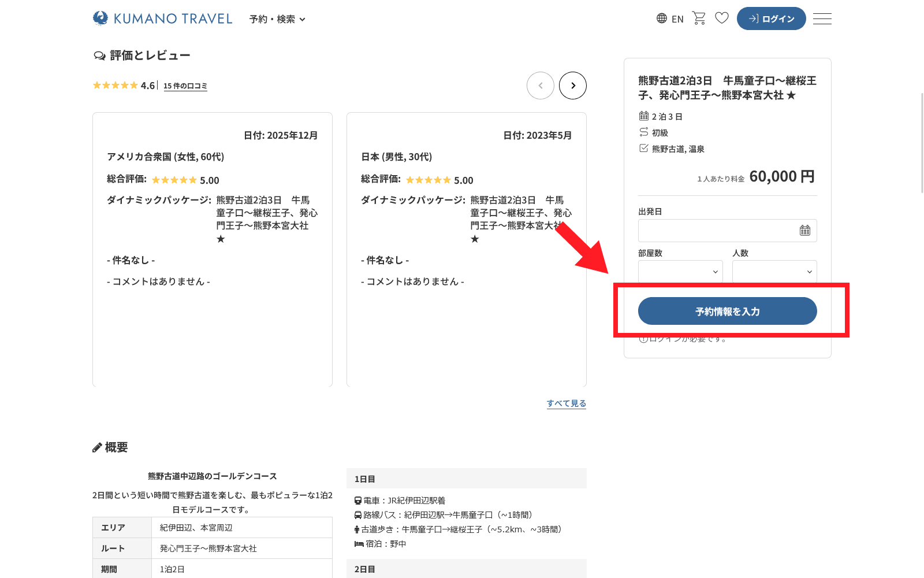924x578 pixels.
Task: Open the hamburger menu
Action: pos(822,18)
